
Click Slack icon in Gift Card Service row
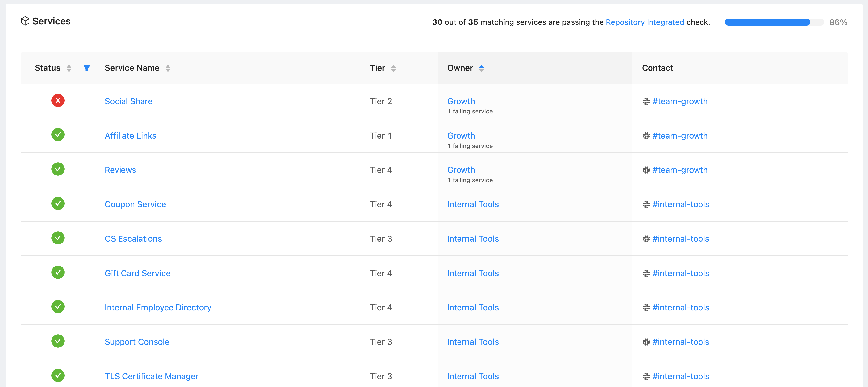click(x=646, y=273)
